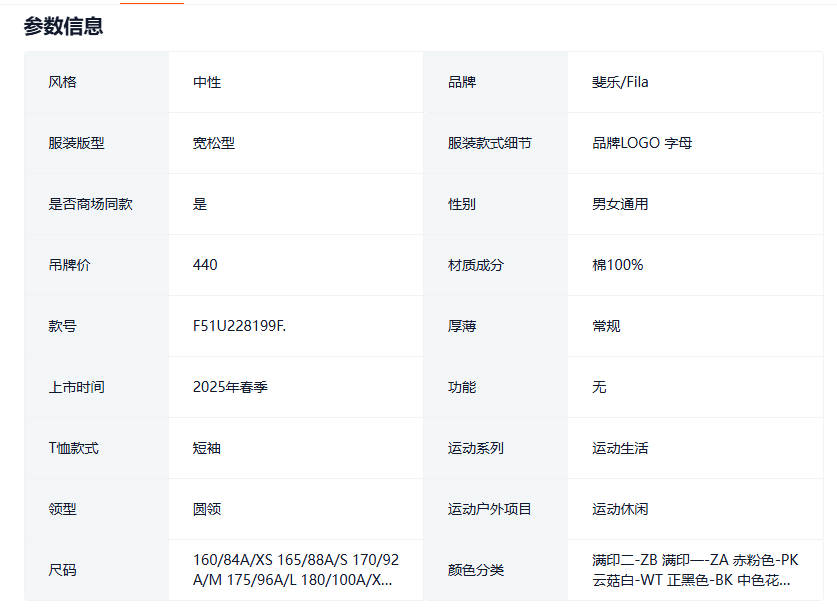
Task: Click the brand value 斐乐/Fila
Action: [x=620, y=82]
